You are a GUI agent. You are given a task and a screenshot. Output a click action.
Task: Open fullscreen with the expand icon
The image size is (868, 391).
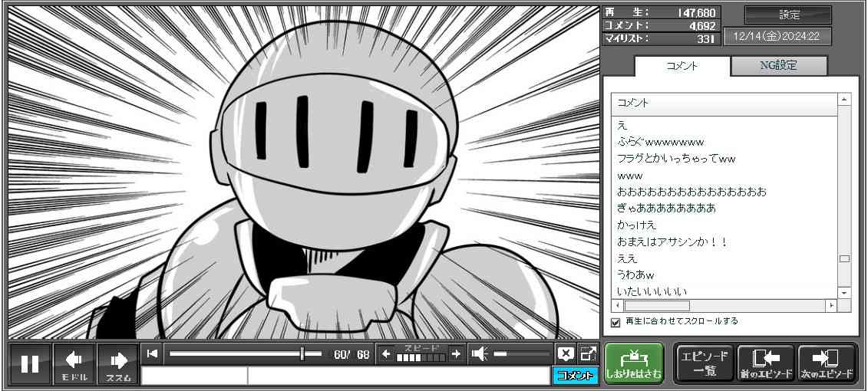[x=588, y=353]
